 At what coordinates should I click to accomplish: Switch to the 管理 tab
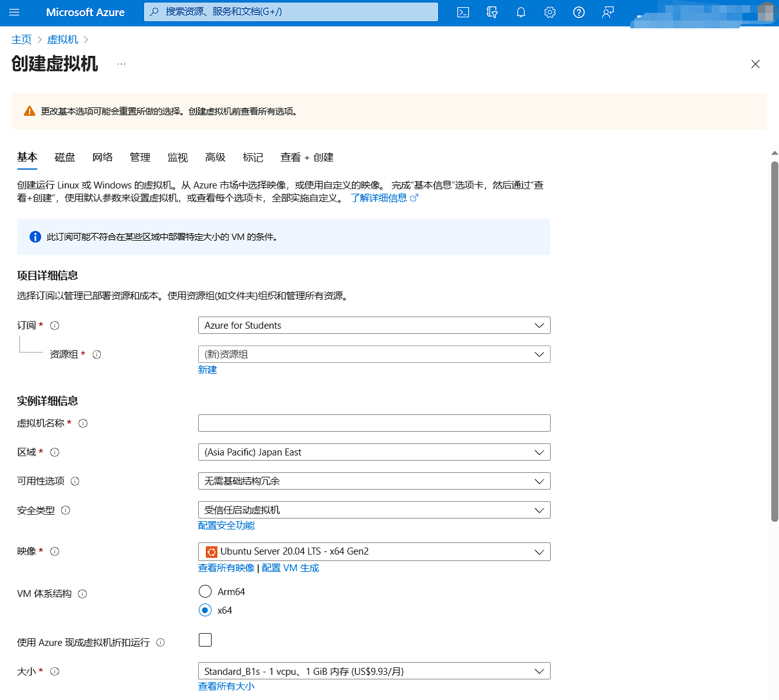point(140,157)
